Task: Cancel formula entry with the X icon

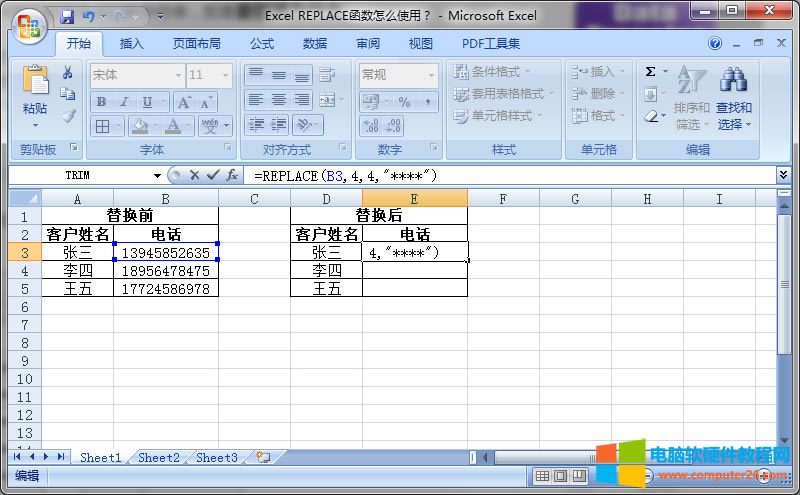Action: point(194,175)
